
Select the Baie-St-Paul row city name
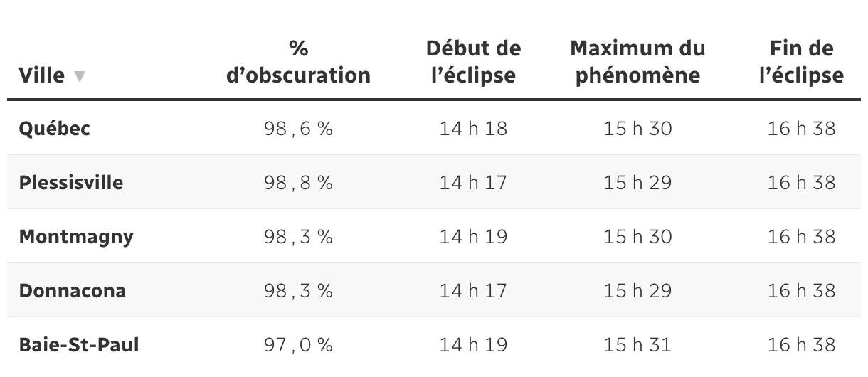click(x=79, y=345)
